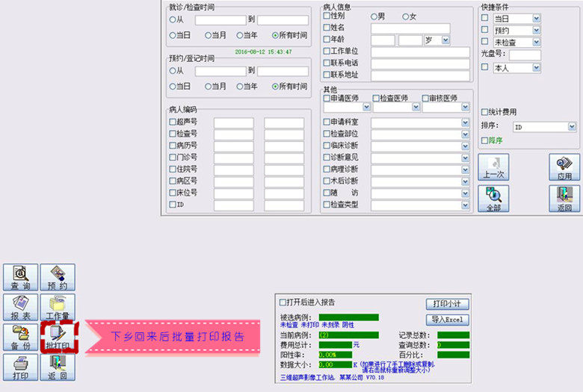Expand the 申请科室 dropdown
Image resolution: width=583 pixels, height=392 pixels.
click(465, 122)
